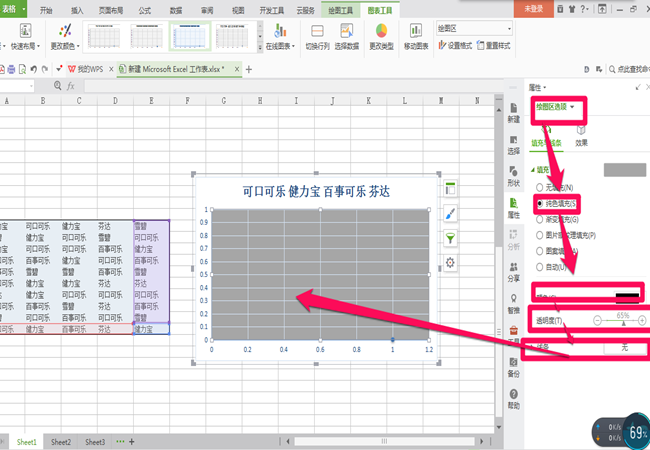The height and width of the screenshot is (450, 650).
Task: Click the transparency slider track
Action: pyautogui.click(x=619, y=320)
